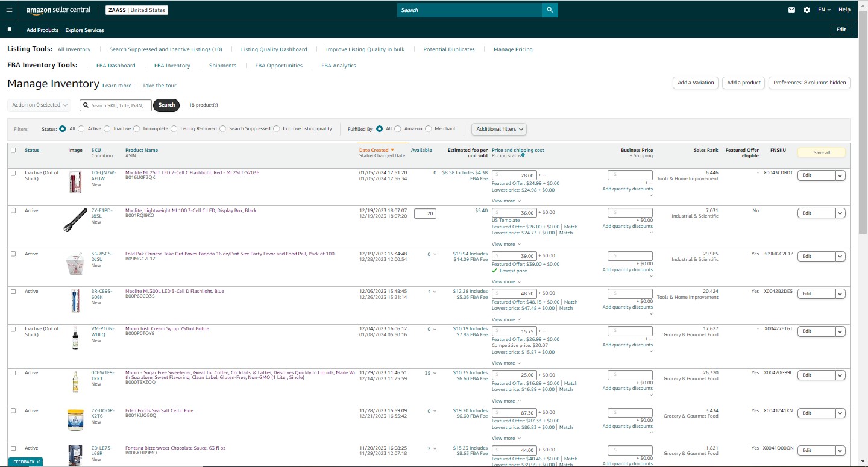Check the row checkbox for Fold Pak boxes

(x=13, y=254)
